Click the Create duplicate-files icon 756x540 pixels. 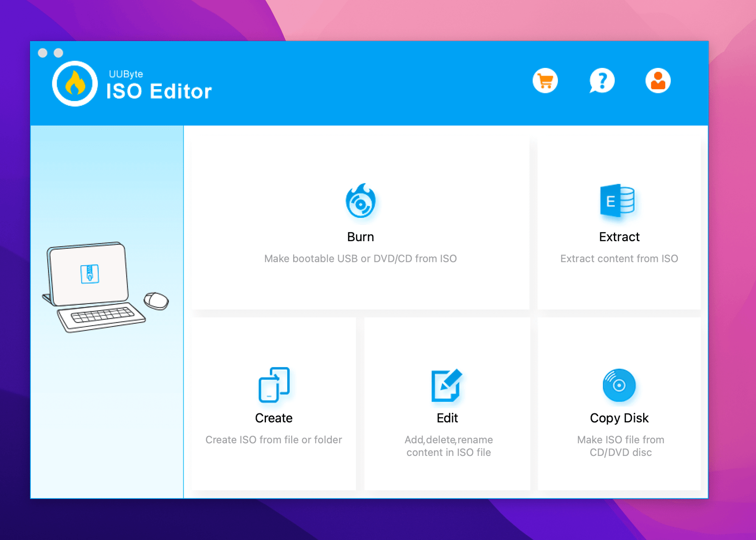[274, 385]
